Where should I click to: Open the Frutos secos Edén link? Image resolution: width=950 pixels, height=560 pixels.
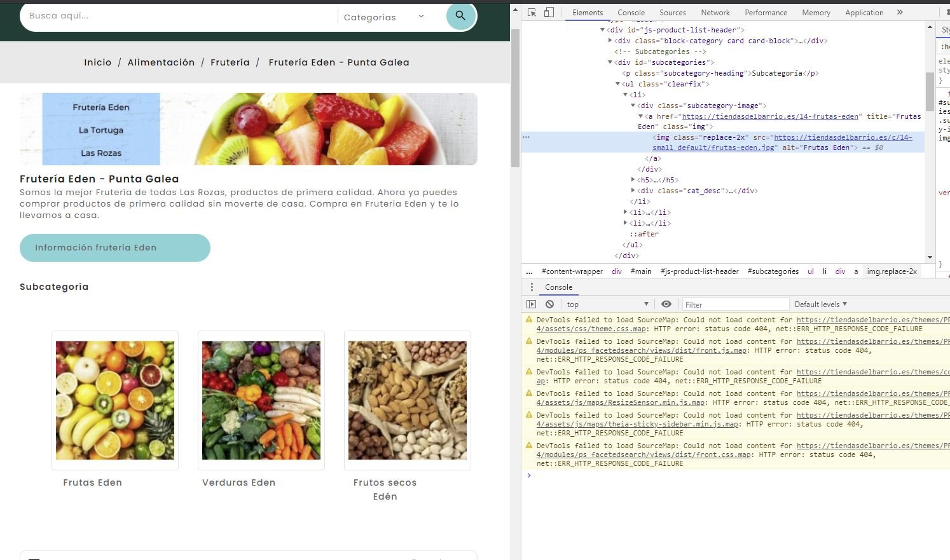click(x=385, y=489)
